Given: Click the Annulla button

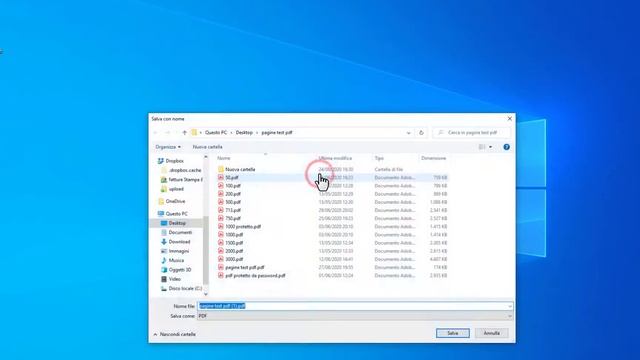Looking at the screenshot, I should tap(491, 333).
